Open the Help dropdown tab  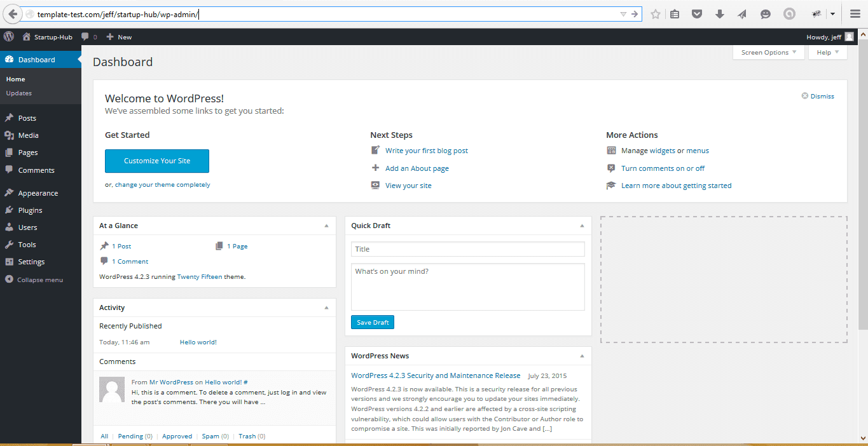(x=827, y=53)
